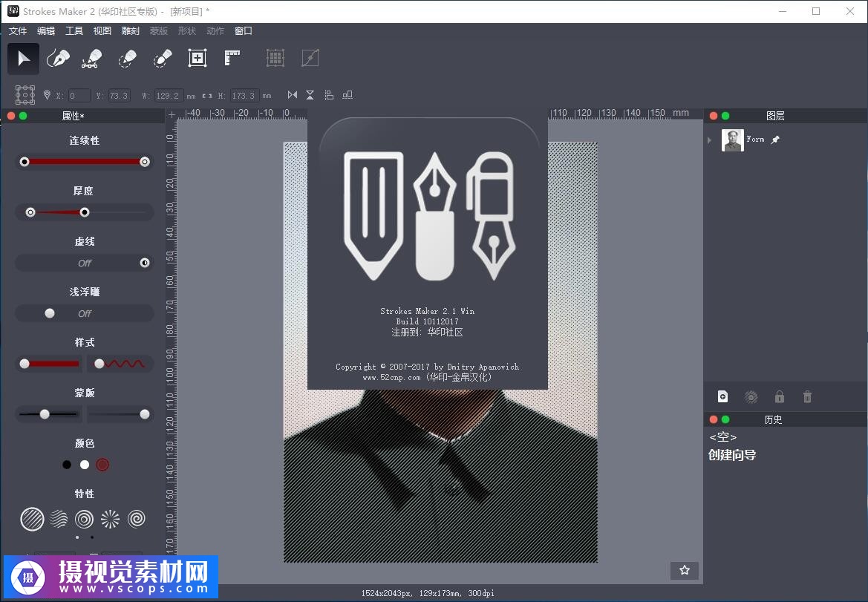Viewport: 868px width, 602px height.
Task: Click 创建向导 in the history panel
Action: tap(732, 455)
